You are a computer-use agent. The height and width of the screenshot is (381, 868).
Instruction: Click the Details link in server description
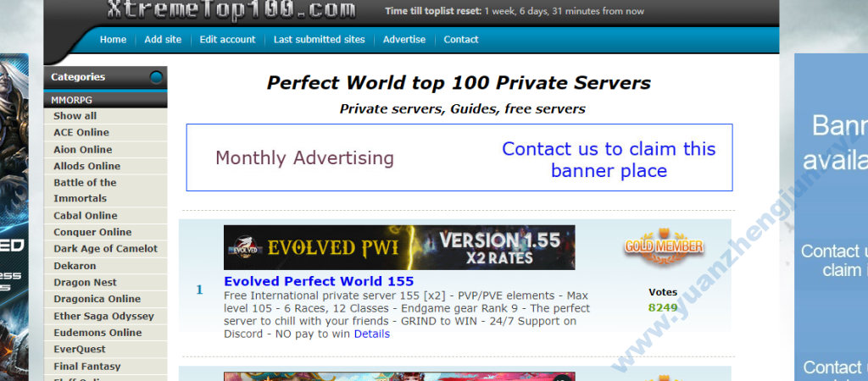pyautogui.click(x=372, y=334)
